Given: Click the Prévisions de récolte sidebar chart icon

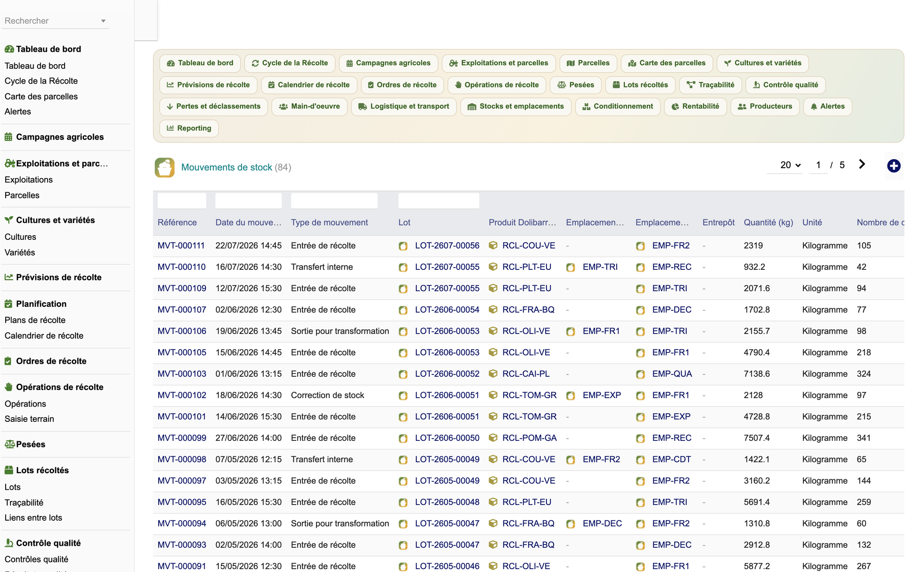Looking at the screenshot, I should point(9,277).
